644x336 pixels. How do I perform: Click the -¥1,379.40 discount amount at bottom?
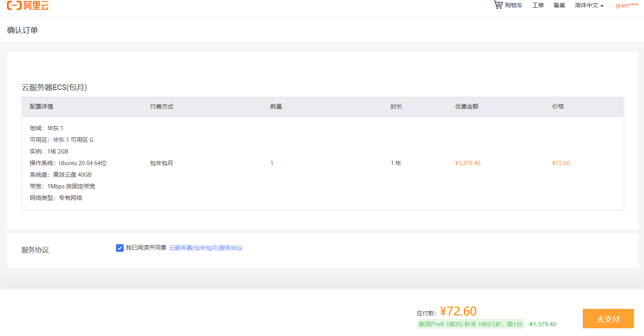(x=542, y=324)
